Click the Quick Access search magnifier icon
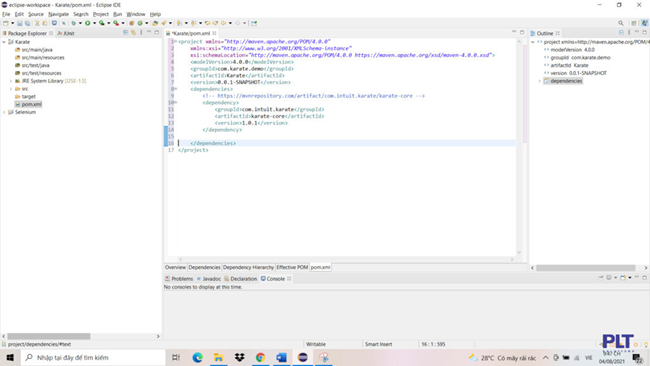The image size is (650, 366). point(621,23)
